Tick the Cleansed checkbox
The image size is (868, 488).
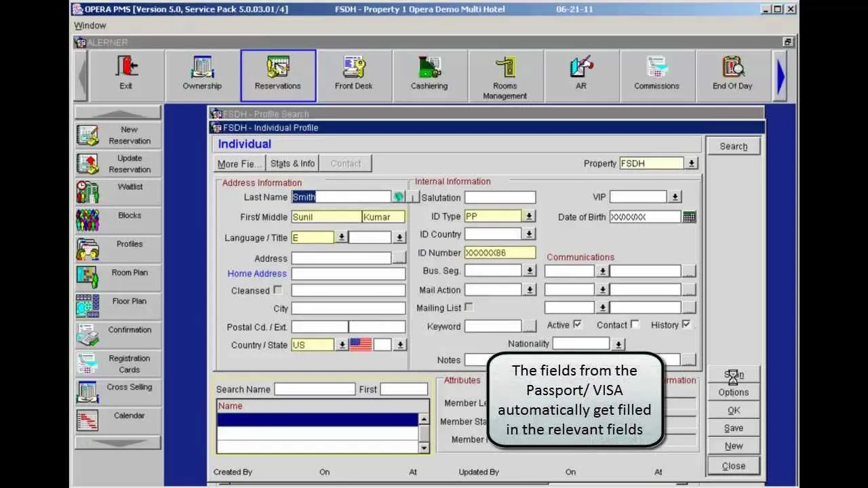pyautogui.click(x=277, y=290)
